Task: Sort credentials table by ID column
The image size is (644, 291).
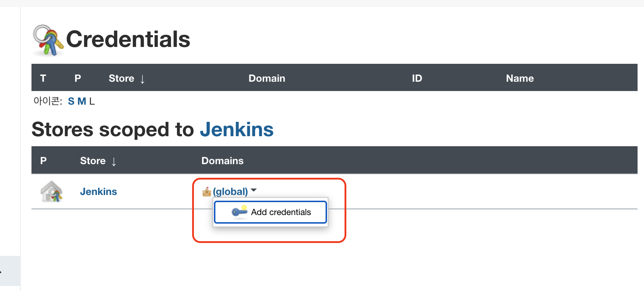Action: pos(417,78)
